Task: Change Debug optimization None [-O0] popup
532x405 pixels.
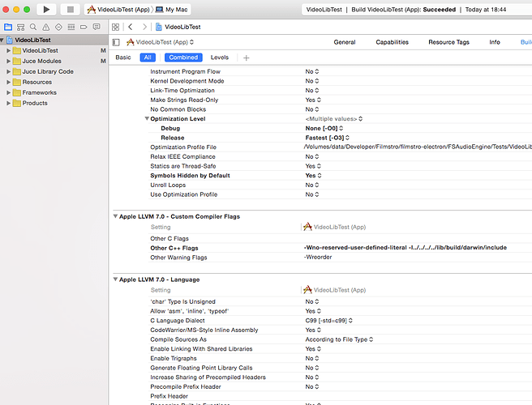Action: pos(324,129)
